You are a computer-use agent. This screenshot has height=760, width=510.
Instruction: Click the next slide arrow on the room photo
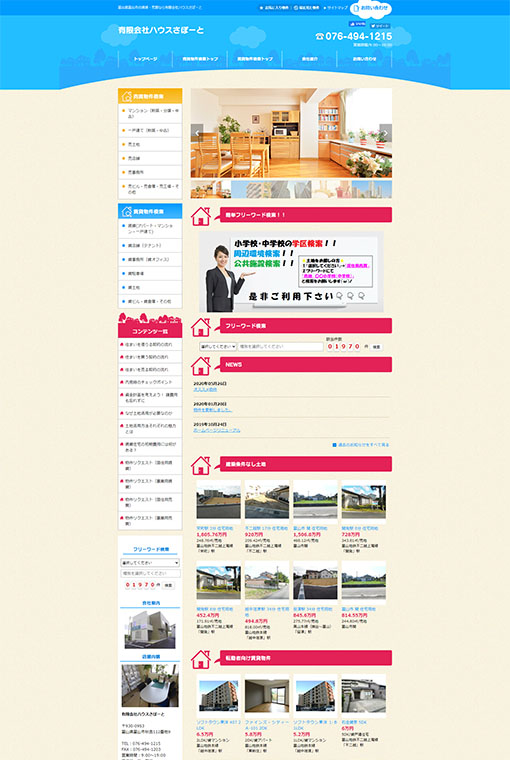pyautogui.click(x=386, y=133)
